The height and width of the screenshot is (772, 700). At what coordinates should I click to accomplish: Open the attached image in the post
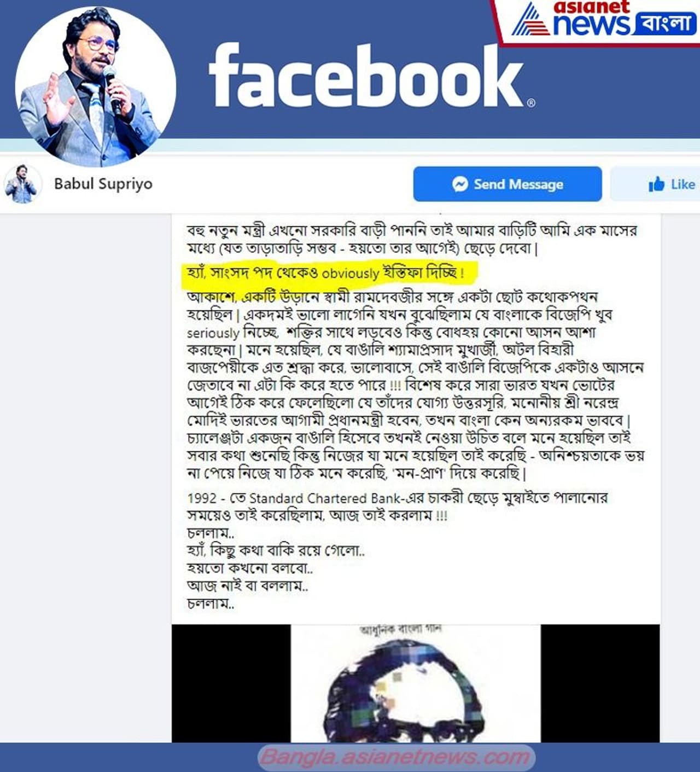416,683
